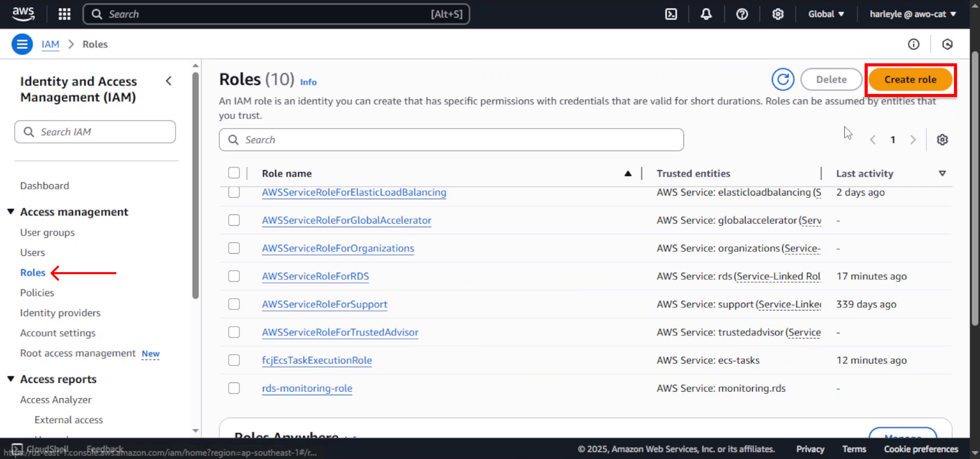Viewport: 980px width, 459px height.
Task: Open Identity providers in the sidebar
Action: point(60,313)
